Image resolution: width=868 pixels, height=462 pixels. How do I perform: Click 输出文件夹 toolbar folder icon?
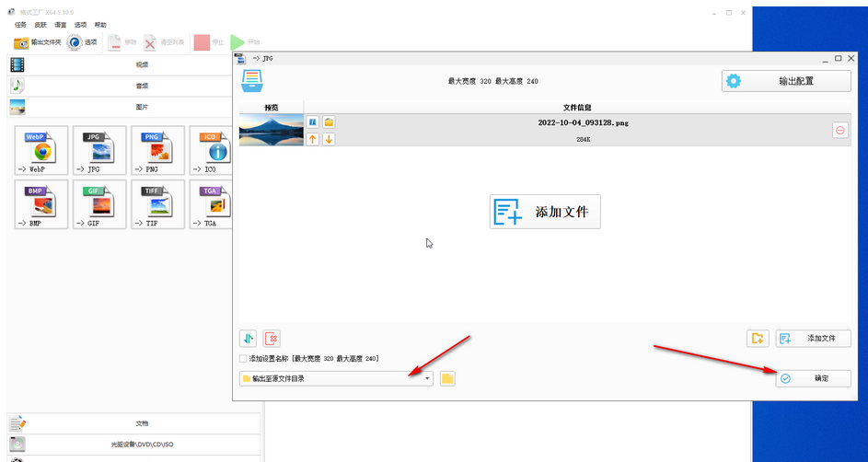pos(21,42)
